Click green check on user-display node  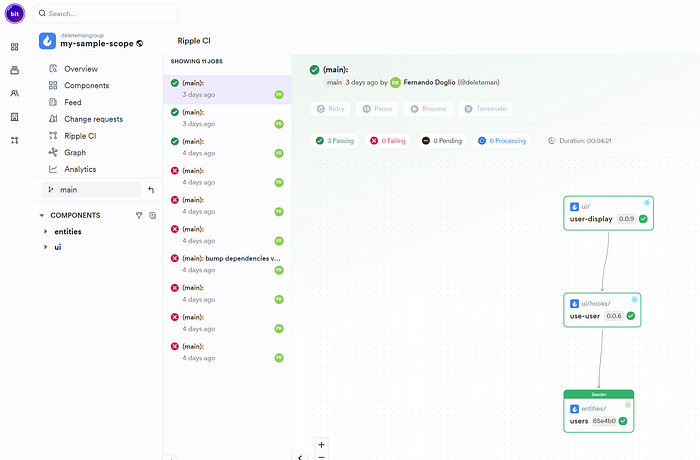[x=643, y=219]
